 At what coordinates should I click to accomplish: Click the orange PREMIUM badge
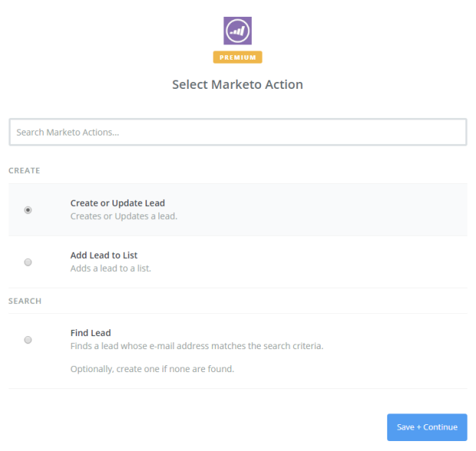237,57
